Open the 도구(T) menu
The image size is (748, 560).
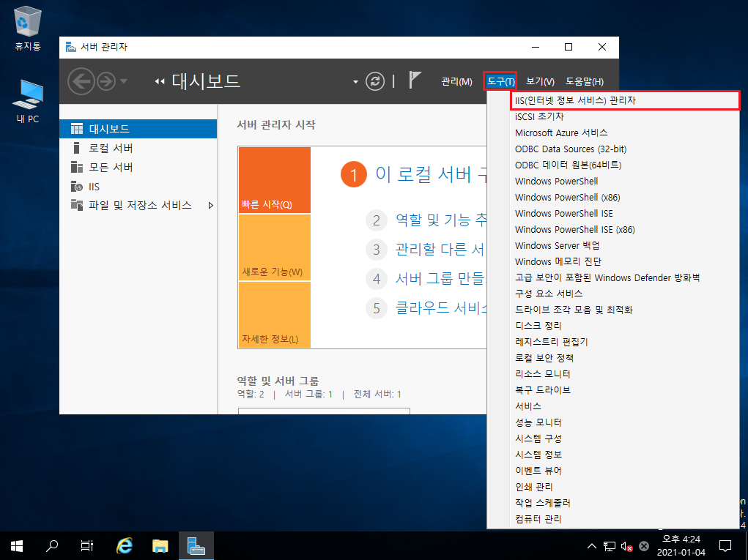pyautogui.click(x=500, y=81)
